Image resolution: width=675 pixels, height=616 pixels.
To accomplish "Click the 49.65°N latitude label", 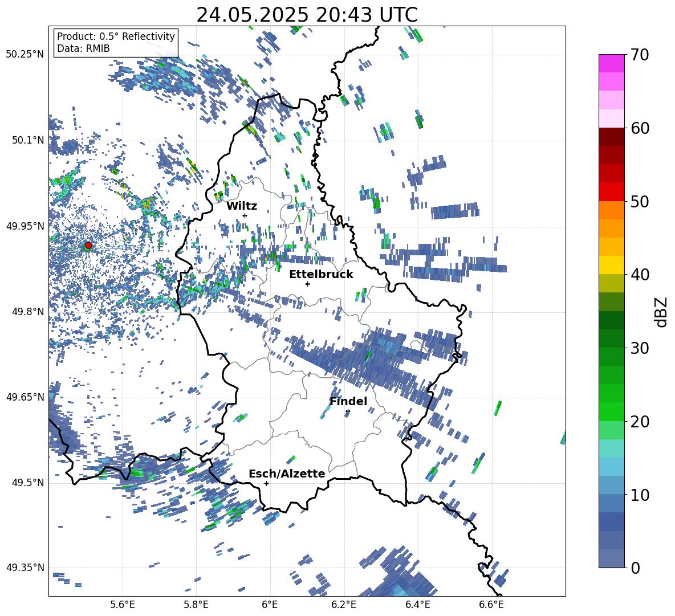I will coord(25,397).
